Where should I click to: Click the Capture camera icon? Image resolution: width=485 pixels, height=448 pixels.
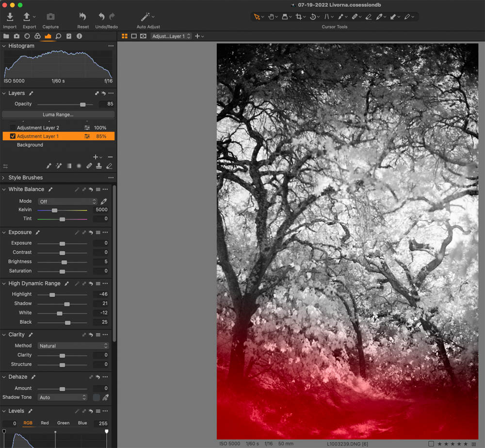pyautogui.click(x=50, y=17)
